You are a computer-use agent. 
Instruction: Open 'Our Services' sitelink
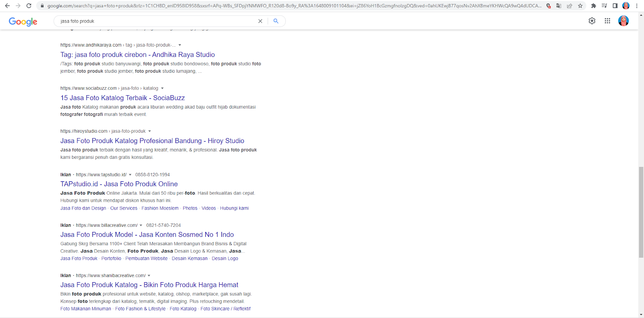(124, 208)
